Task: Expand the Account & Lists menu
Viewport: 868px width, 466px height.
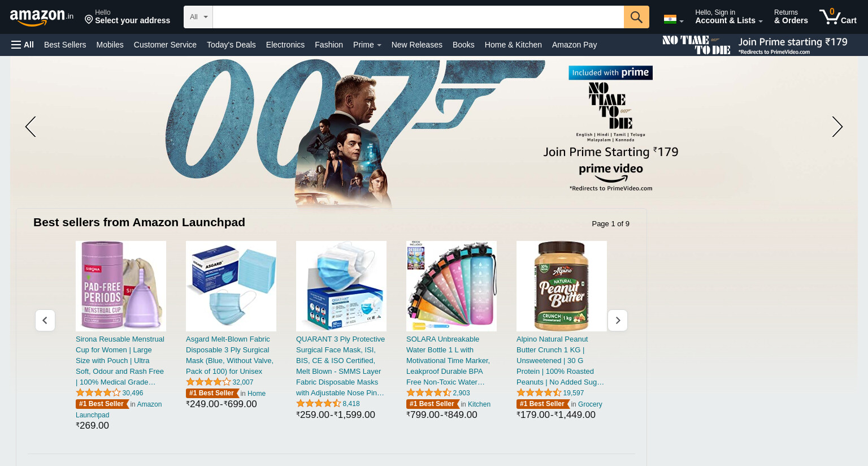Action: (728, 16)
